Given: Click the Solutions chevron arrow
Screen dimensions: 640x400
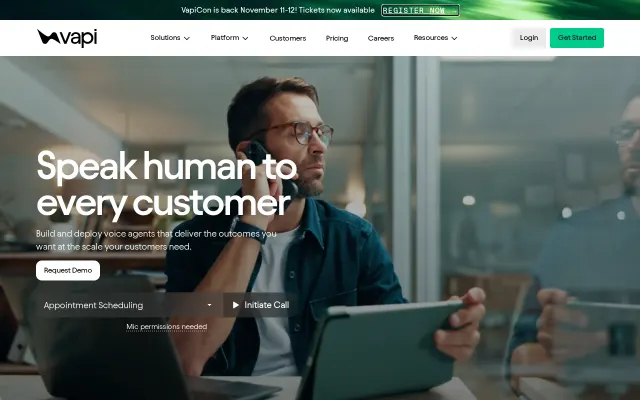Looking at the screenshot, I should point(187,38).
